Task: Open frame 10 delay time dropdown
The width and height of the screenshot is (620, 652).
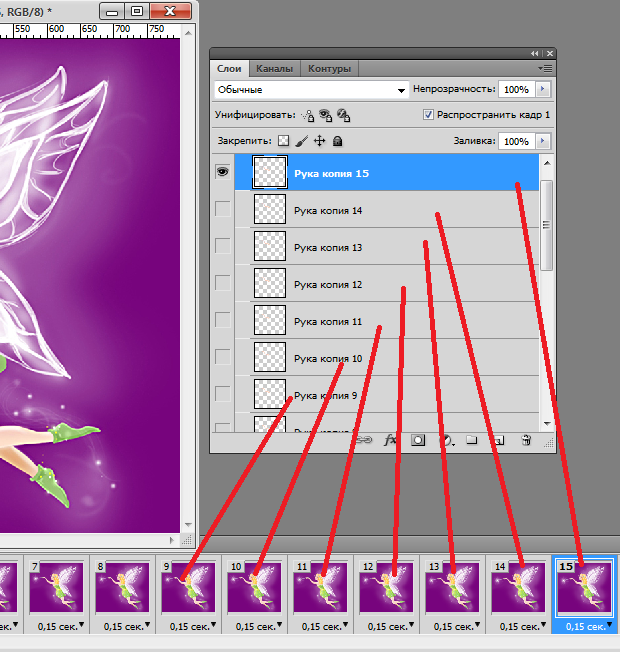Action: point(279,625)
